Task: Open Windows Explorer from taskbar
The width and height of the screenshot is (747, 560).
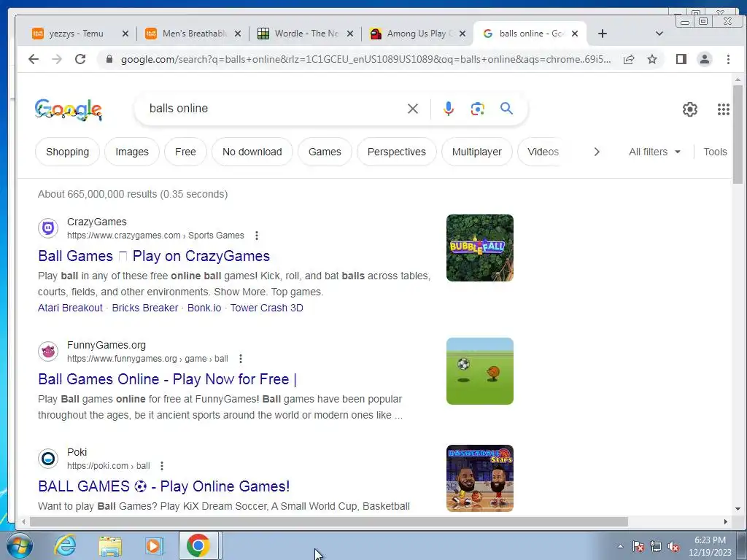Action: (110, 545)
